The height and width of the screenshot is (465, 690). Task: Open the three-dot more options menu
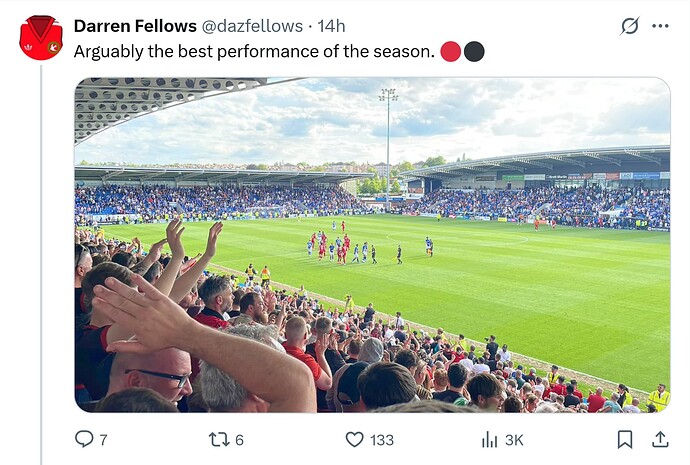(660, 26)
